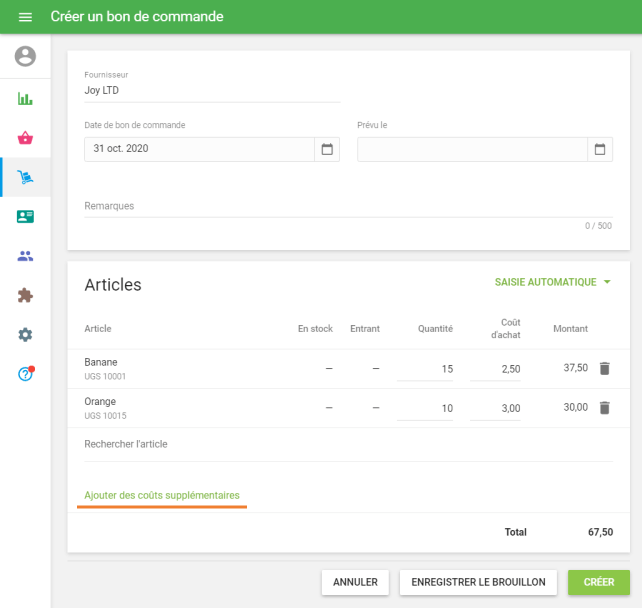This screenshot has width=642, height=608.
Task: Open the help question mark icon
Action: (25, 374)
